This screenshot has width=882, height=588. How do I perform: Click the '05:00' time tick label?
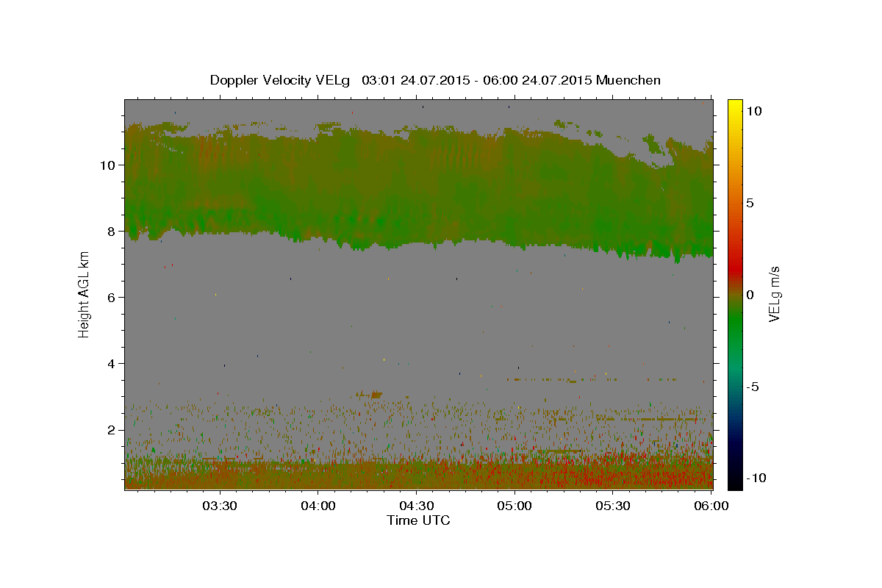(x=514, y=506)
